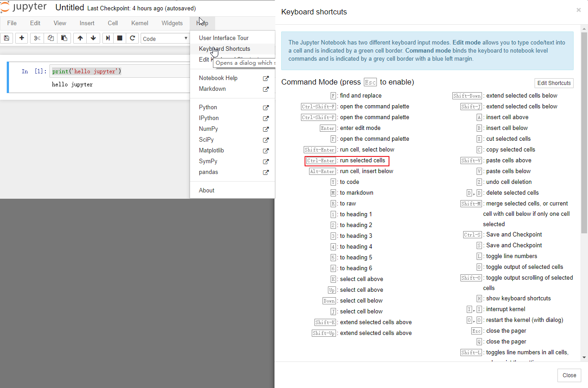Cut selected cells using the scissors icon

click(x=37, y=38)
